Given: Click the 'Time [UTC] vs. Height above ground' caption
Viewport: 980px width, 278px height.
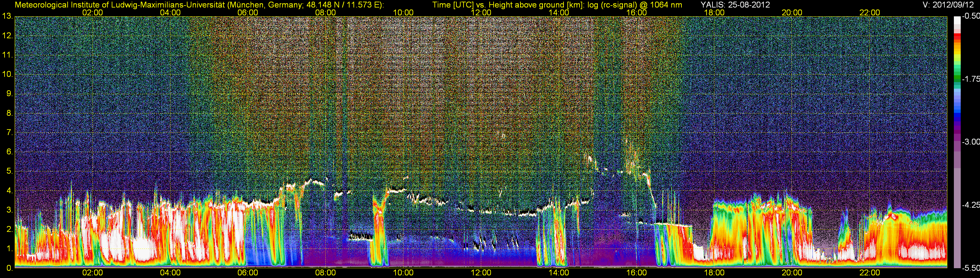Looking at the screenshot, I should pos(557,5).
